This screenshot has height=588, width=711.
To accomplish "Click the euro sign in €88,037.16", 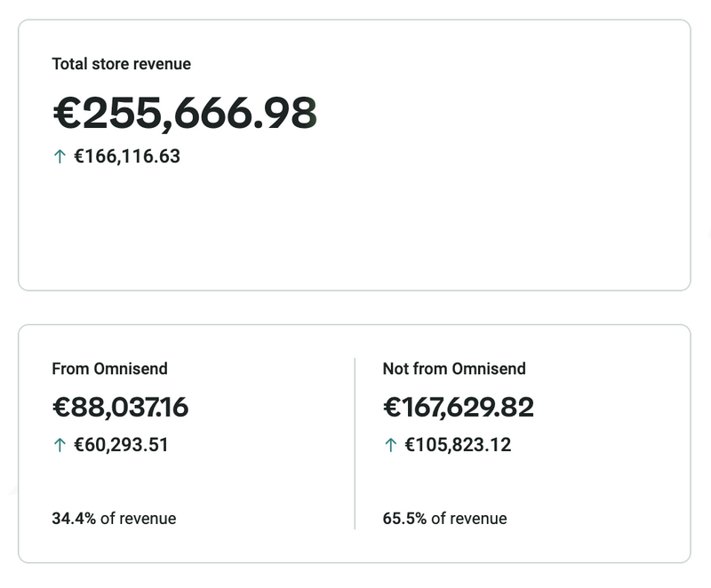I will click(x=61, y=408).
